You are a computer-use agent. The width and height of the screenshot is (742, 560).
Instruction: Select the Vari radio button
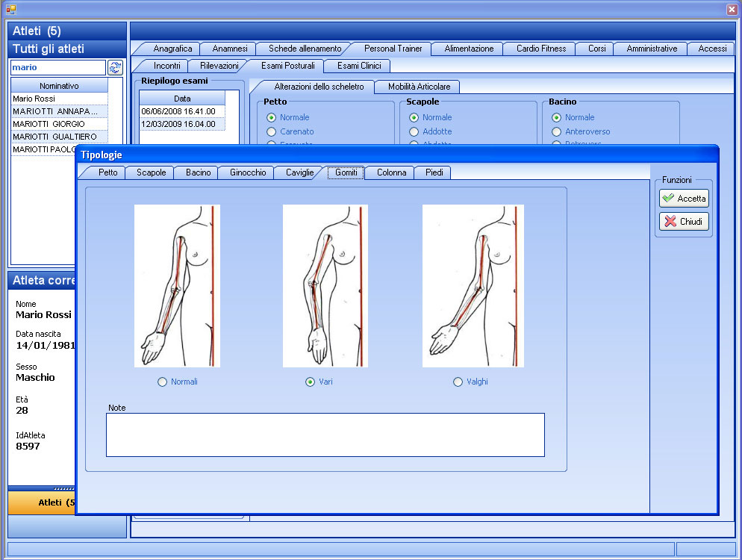(311, 382)
